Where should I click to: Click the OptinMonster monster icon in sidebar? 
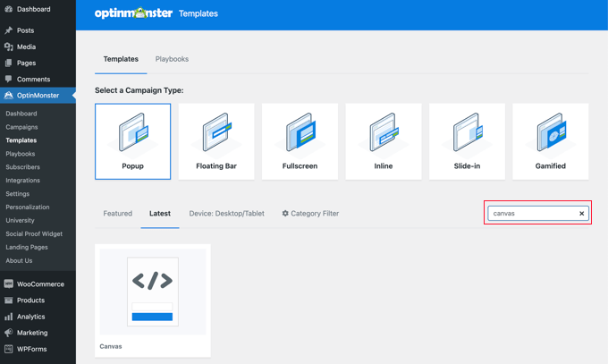(9, 95)
